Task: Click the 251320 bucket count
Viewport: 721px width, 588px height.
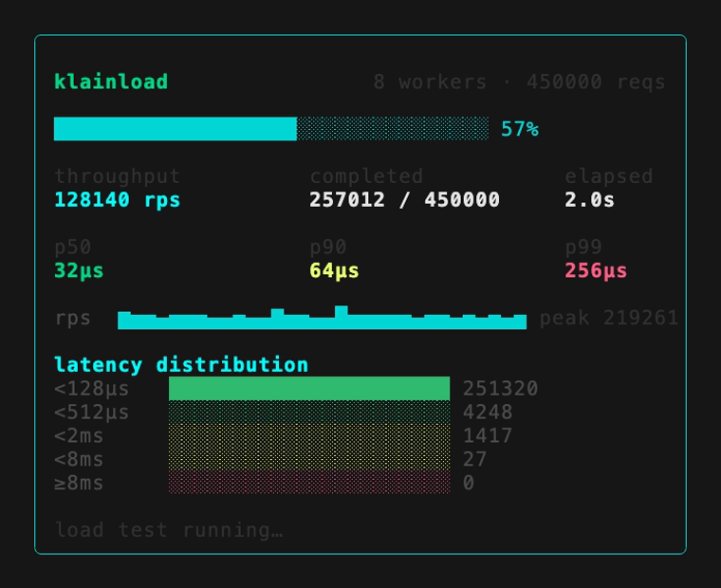Action: [x=500, y=389]
